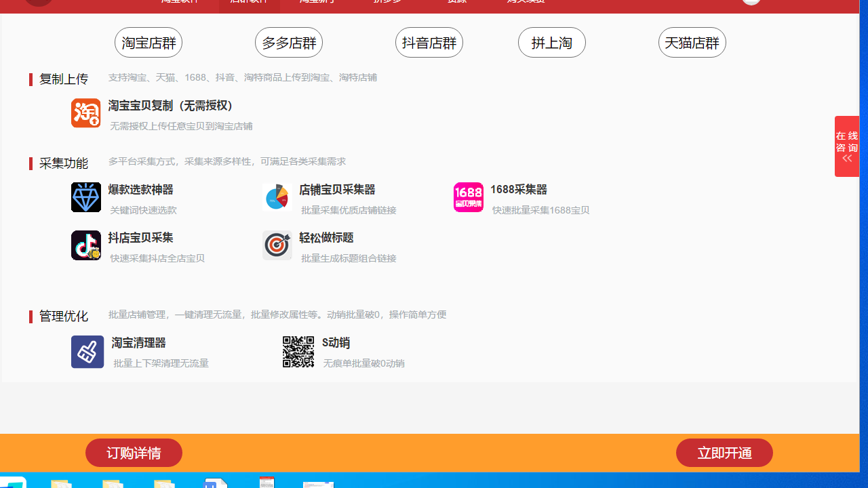Open the 淘宝软件 menu
This screenshot has height=488, width=868.
(180, 2)
